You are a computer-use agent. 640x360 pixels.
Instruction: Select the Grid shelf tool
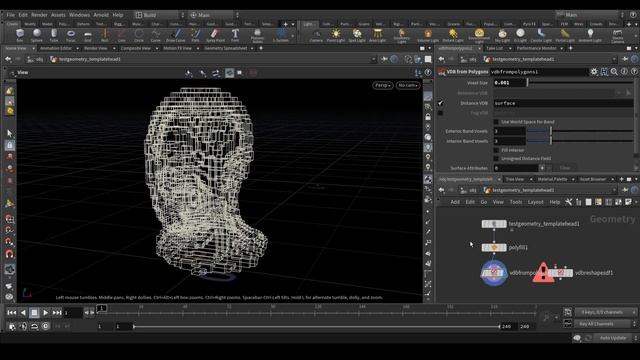pos(88,35)
